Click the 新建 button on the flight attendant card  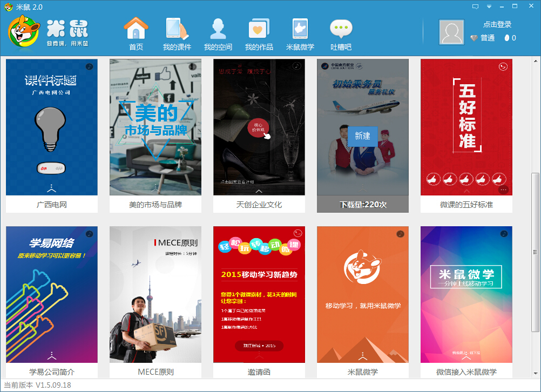point(363,137)
